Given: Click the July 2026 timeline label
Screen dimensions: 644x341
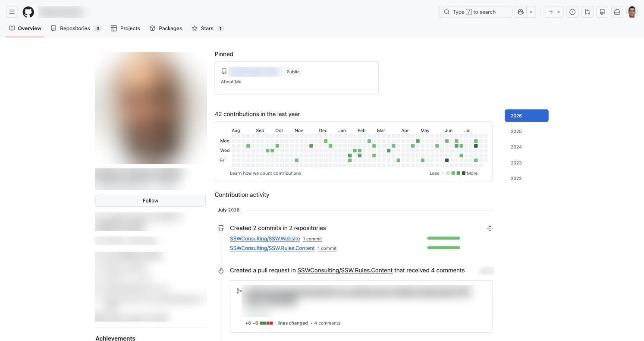Looking at the screenshot, I should tap(229, 210).
